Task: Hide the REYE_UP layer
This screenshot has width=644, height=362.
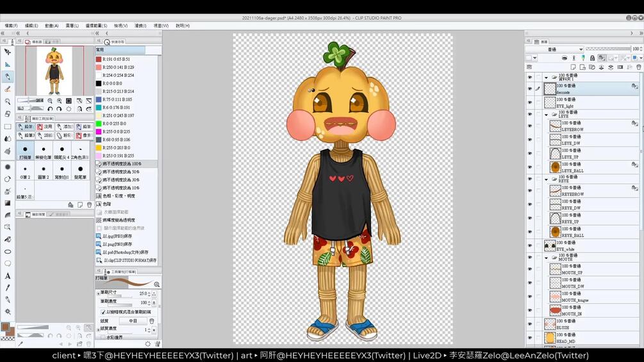Action: pos(529,218)
